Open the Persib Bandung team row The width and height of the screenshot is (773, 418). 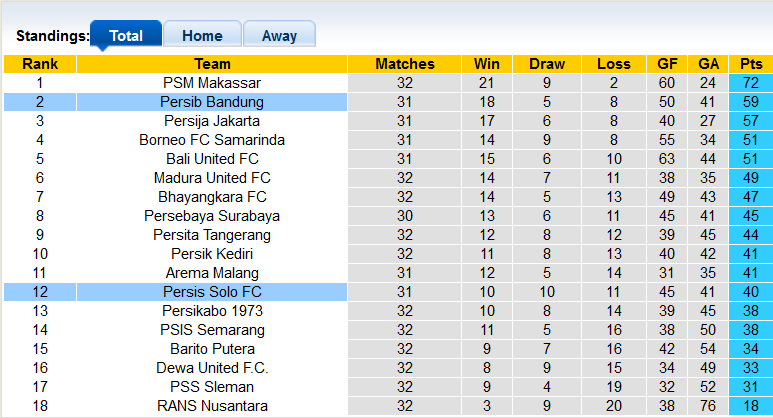tap(212, 102)
